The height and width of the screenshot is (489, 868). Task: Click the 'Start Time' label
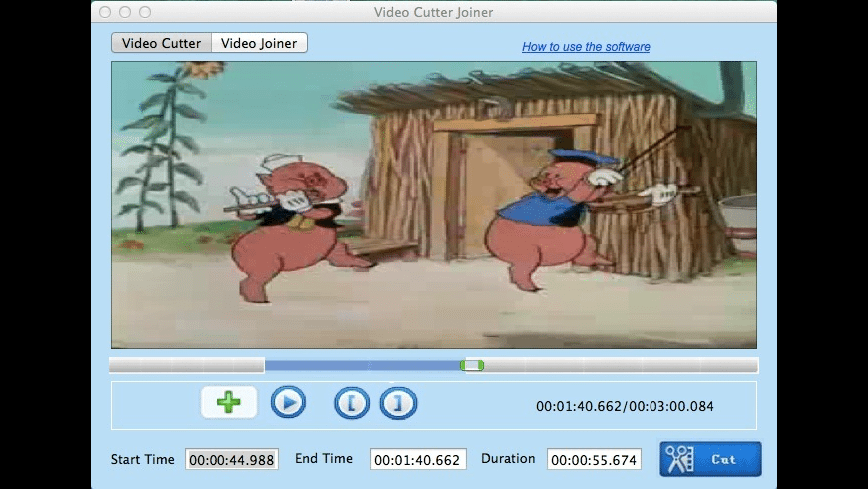pos(143,459)
